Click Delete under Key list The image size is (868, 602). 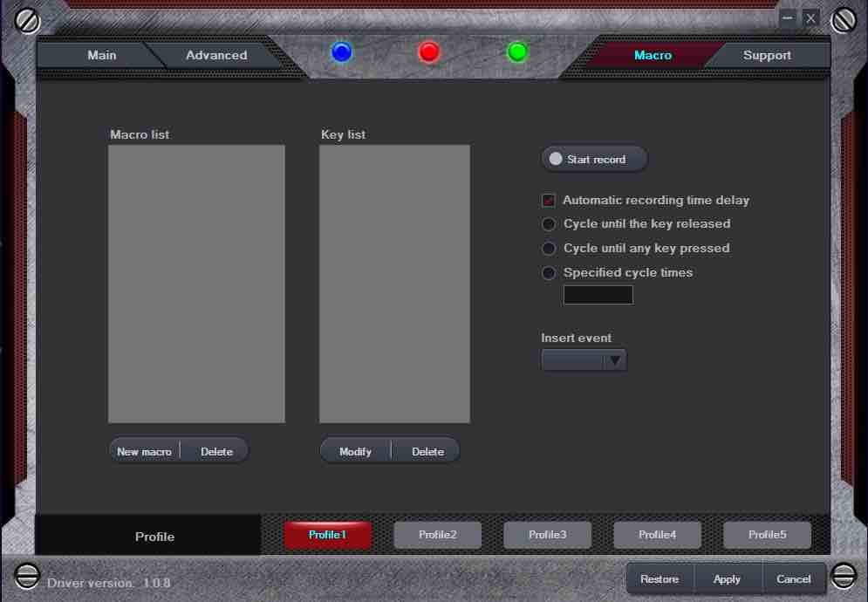[427, 451]
